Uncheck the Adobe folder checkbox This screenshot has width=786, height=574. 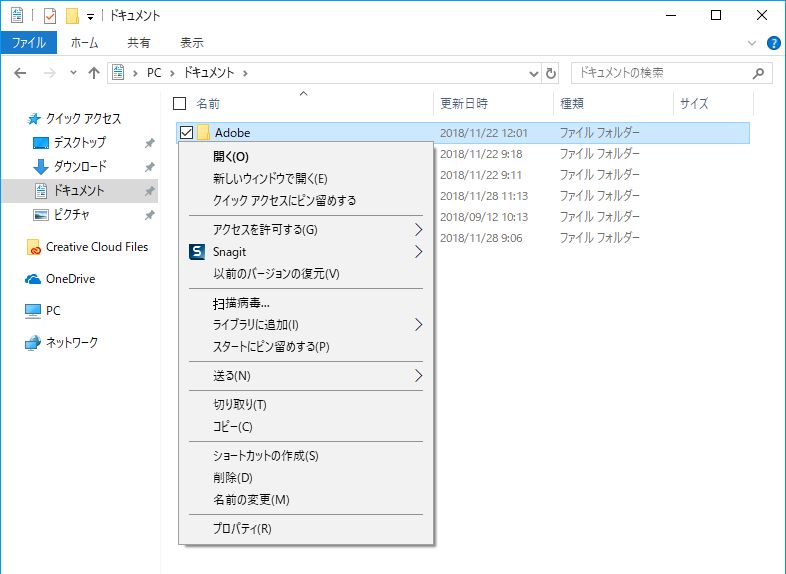click(186, 132)
